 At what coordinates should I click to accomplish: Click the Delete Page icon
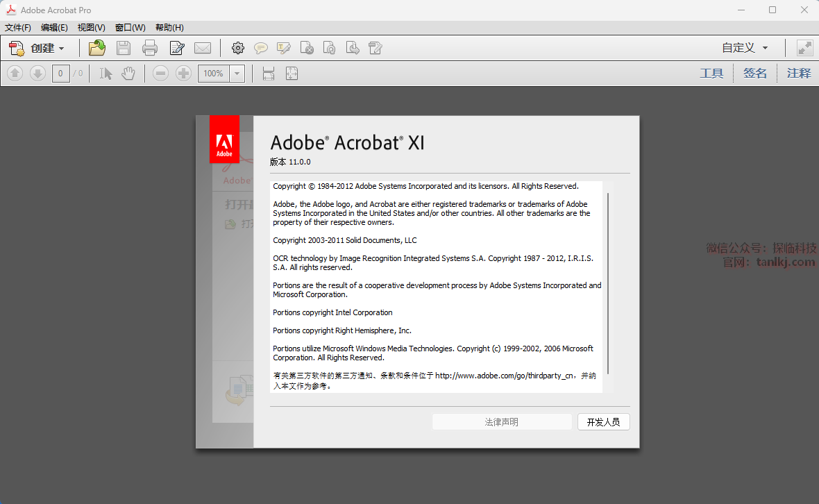(307, 48)
